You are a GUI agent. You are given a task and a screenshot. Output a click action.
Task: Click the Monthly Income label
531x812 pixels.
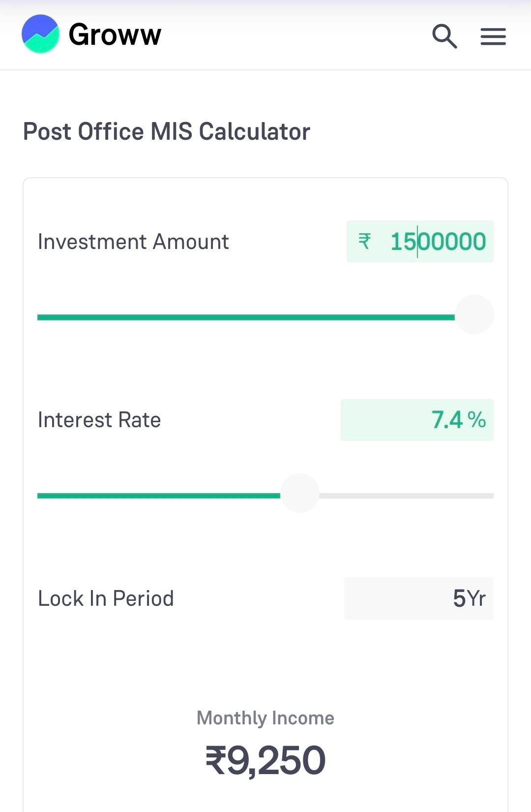(265, 718)
